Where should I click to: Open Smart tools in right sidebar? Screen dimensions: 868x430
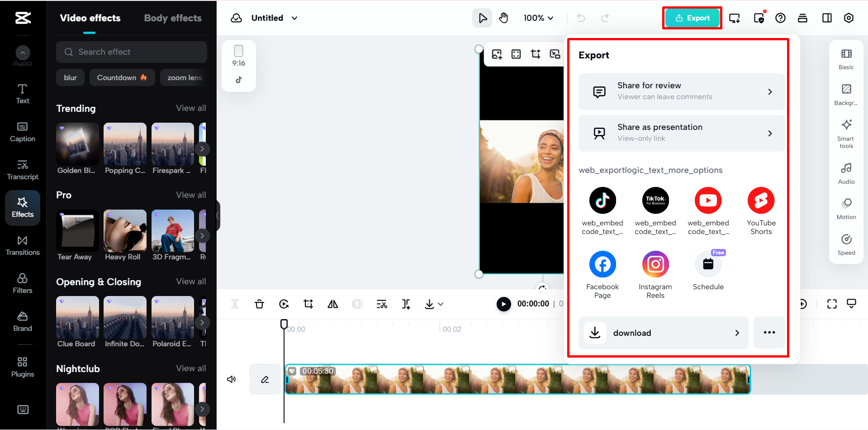(846, 134)
